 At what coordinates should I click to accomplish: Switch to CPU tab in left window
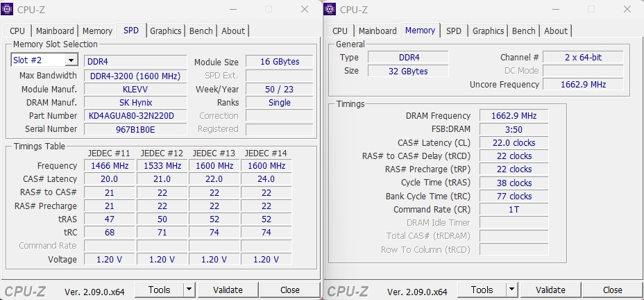point(17,31)
